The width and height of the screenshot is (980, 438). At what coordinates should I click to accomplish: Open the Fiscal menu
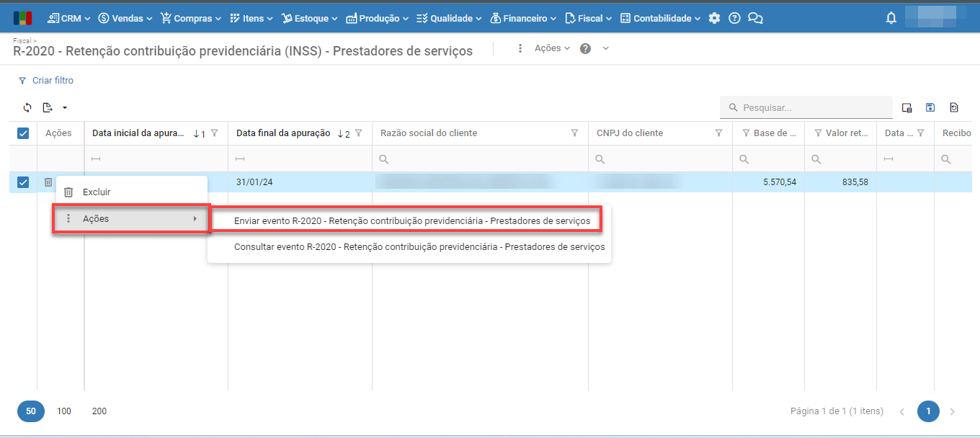589,18
